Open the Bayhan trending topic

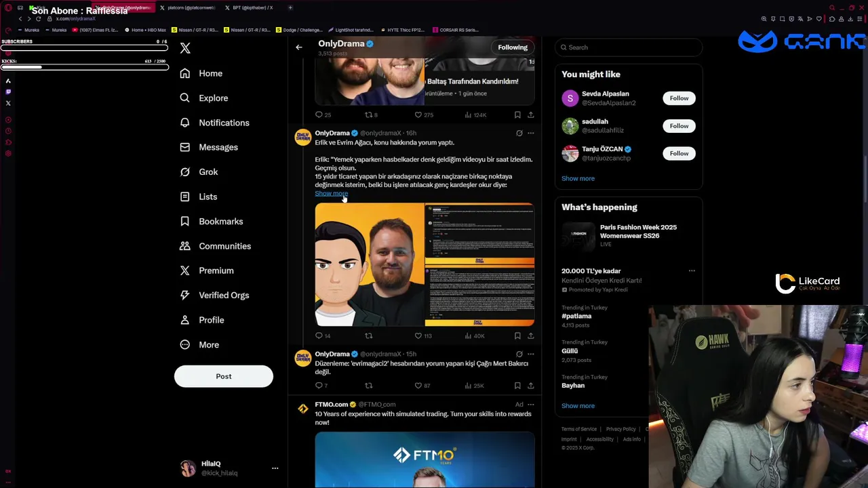pyautogui.click(x=573, y=386)
